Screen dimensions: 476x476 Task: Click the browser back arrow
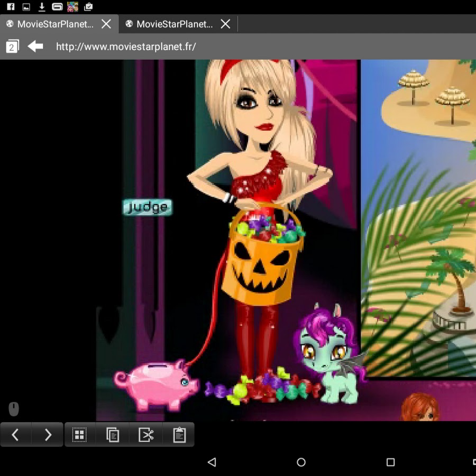[35, 47]
